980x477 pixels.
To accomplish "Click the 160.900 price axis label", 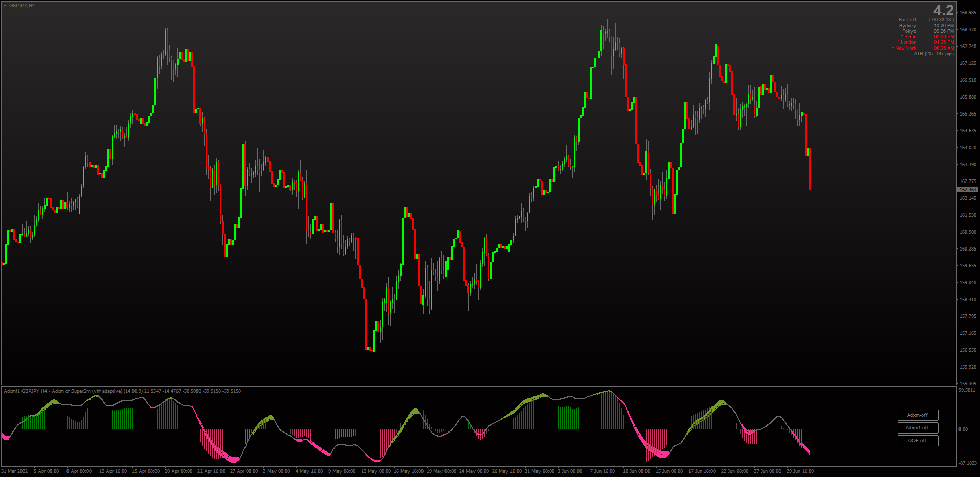I will click(x=968, y=232).
